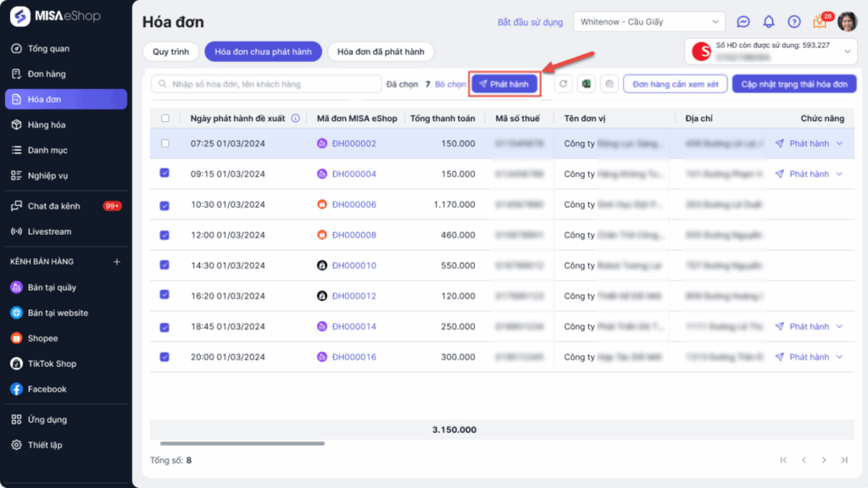Open the notifications bell
Viewport: 868px width, 488px height.
click(x=769, y=22)
